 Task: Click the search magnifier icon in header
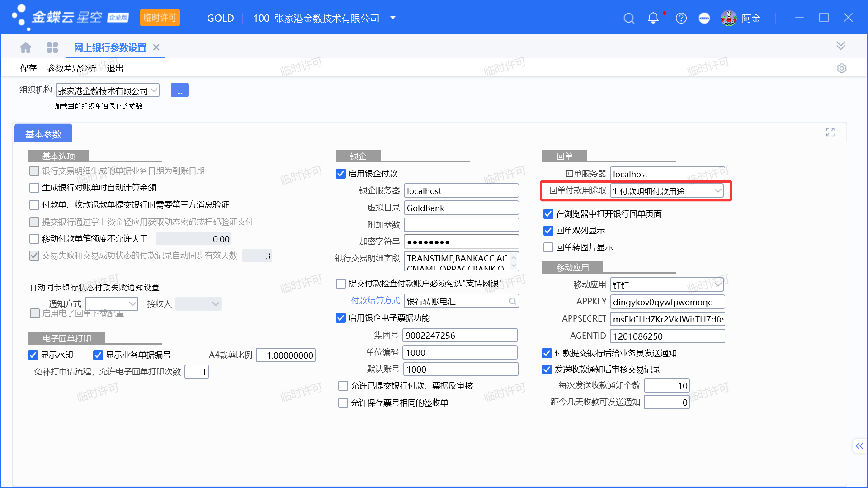pyautogui.click(x=629, y=19)
